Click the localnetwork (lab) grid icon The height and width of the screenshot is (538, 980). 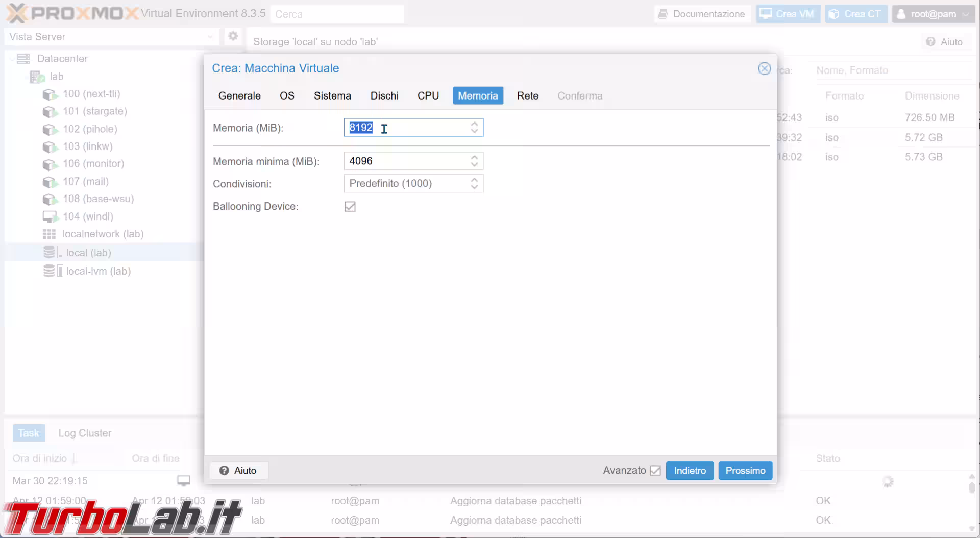pos(49,234)
